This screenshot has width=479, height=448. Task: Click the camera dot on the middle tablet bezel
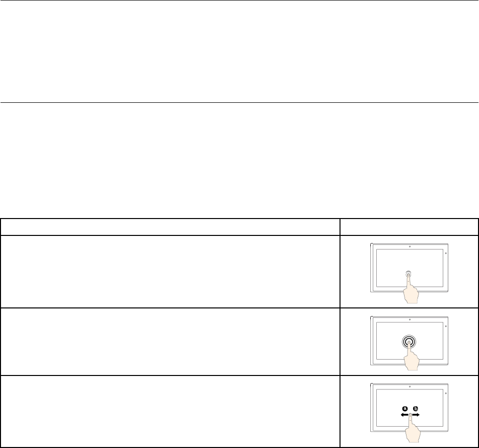[410, 320]
